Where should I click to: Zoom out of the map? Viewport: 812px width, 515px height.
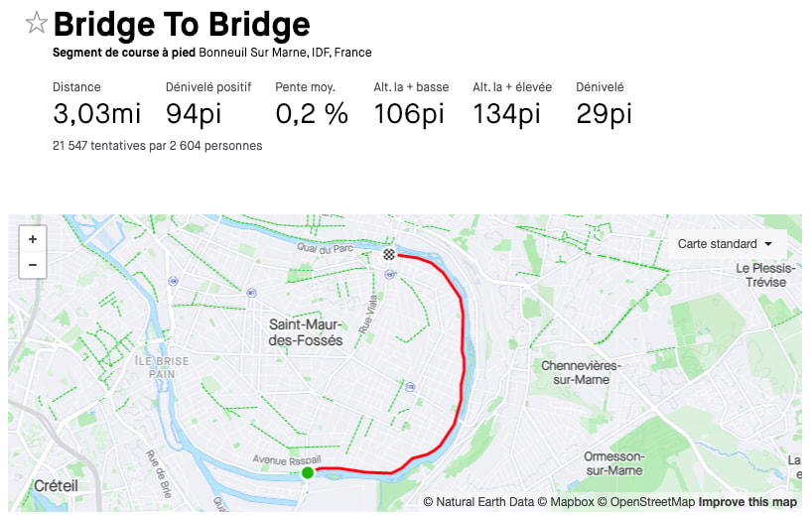(x=33, y=265)
